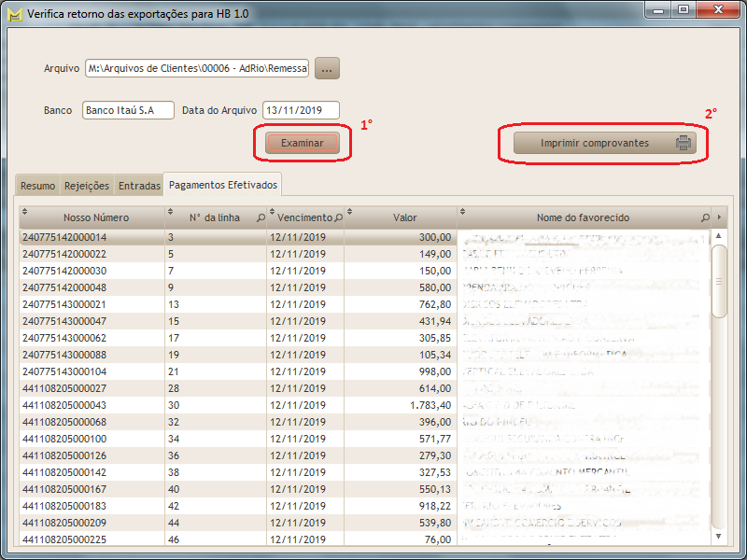747x560 pixels.
Task: Expand the column scroll arrow at header right
Action: pyautogui.click(x=718, y=217)
